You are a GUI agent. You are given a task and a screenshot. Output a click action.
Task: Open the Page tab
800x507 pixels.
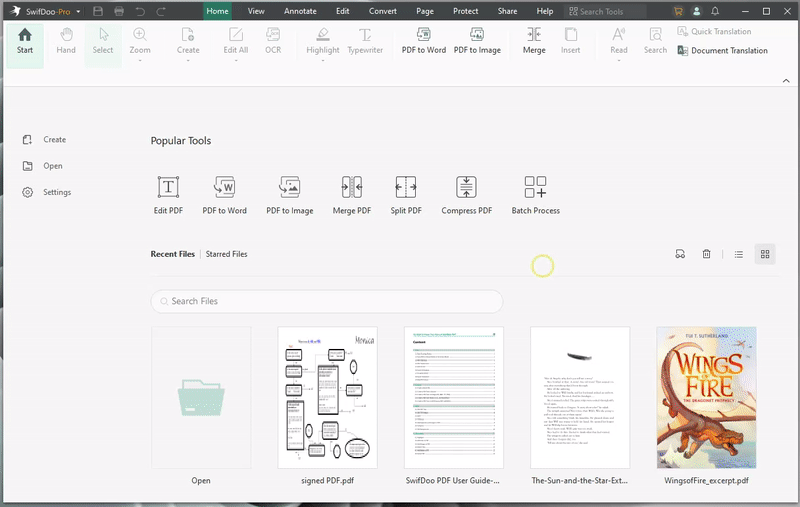point(424,11)
